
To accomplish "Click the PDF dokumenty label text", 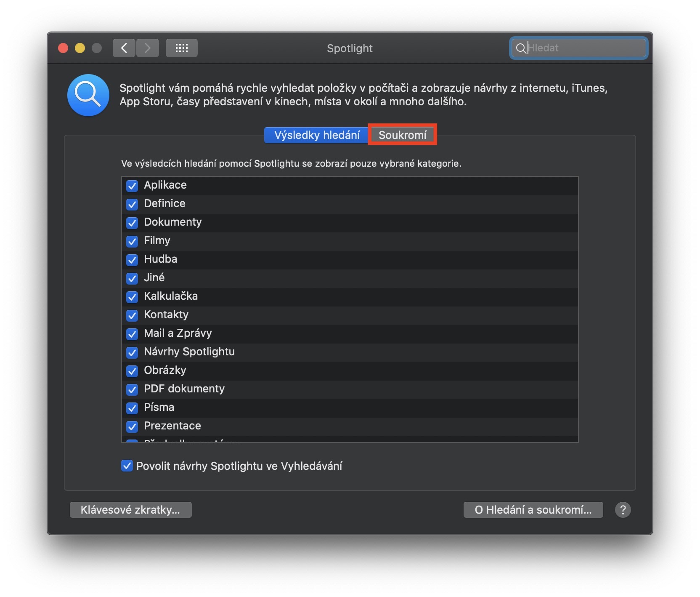I will click(x=184, y=389).
